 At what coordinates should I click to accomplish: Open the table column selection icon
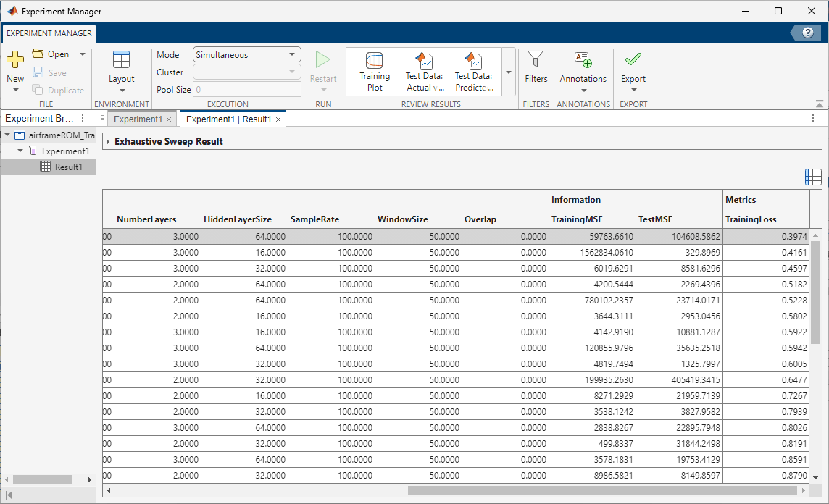812,176
